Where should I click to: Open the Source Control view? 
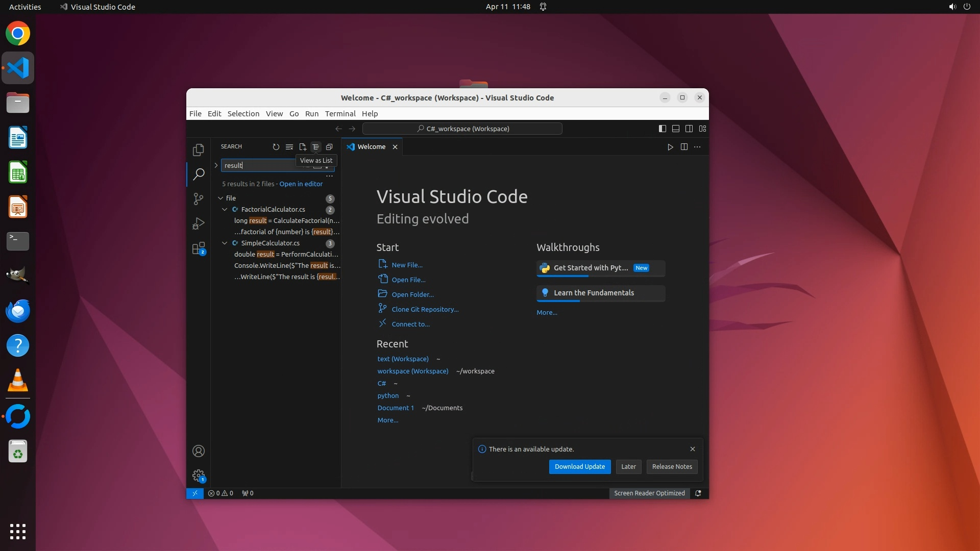[199, 199]
